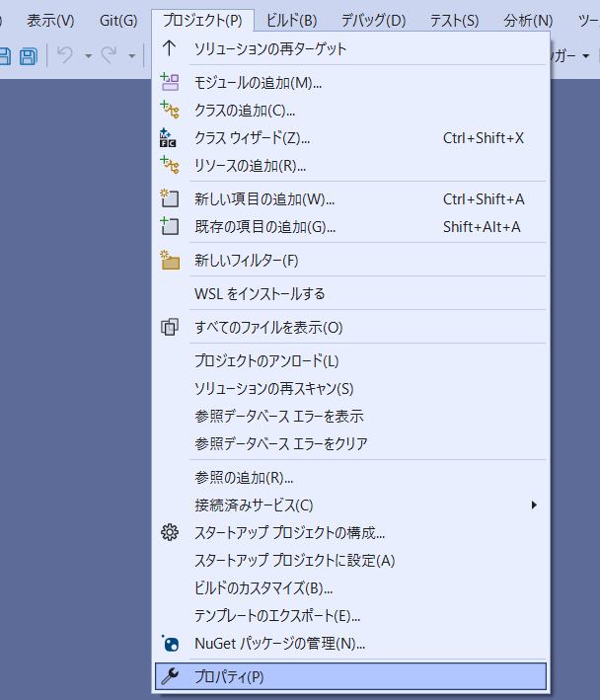Click the NuGet package manager icon
Viewport: 600px width, 700px height.
(x=170, y=644)
